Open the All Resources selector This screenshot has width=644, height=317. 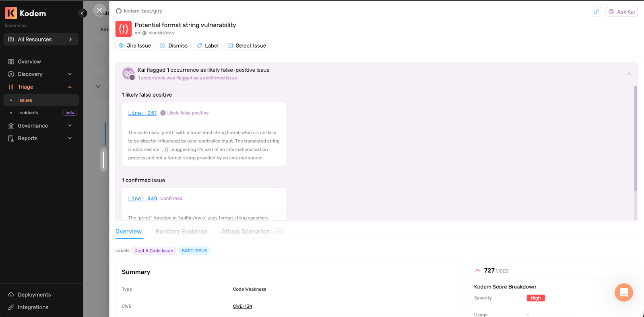pyautogui.click(x=41, y=39)
